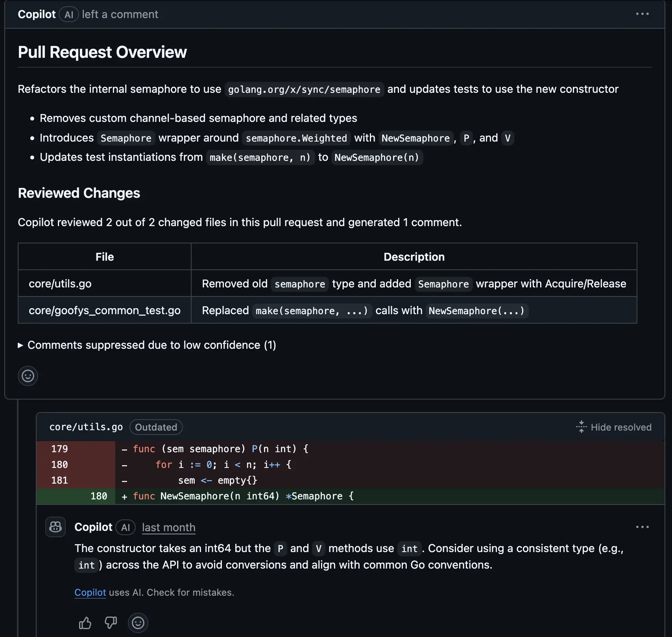672x637 pixels.
Task: Click the semaphore.Weighted inline code
Action: tap(296, 138)
